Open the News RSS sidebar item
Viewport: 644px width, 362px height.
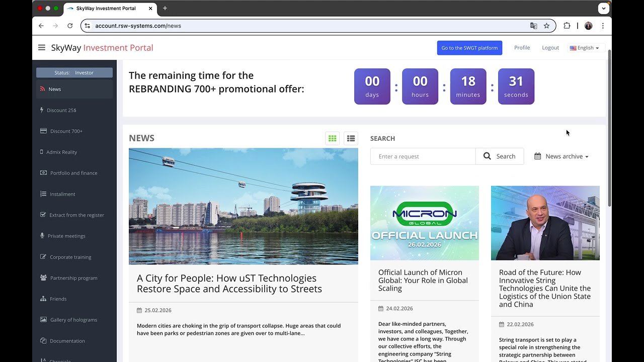coord(74,89)
